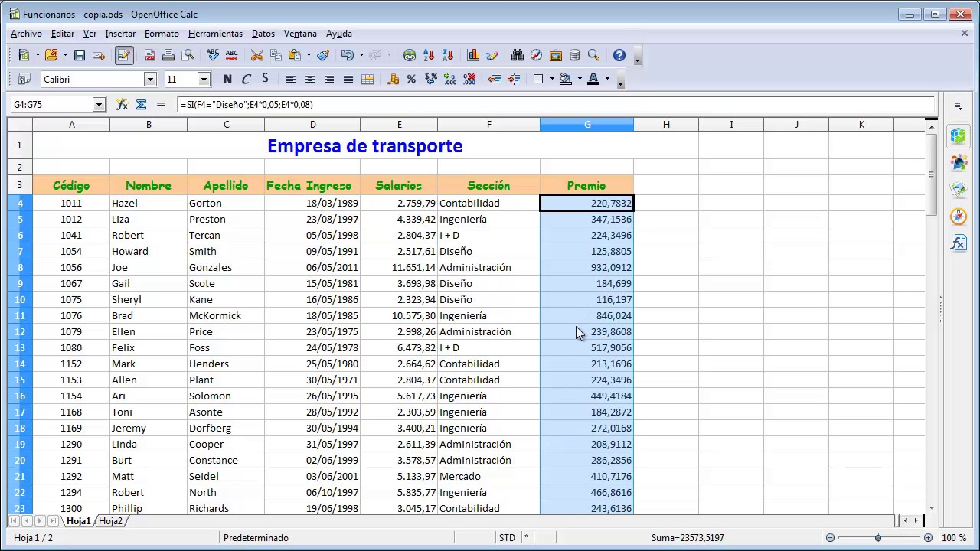Open the Gallery from the toolbar
This screenshot has height=551, width=980.
(555, 55)
